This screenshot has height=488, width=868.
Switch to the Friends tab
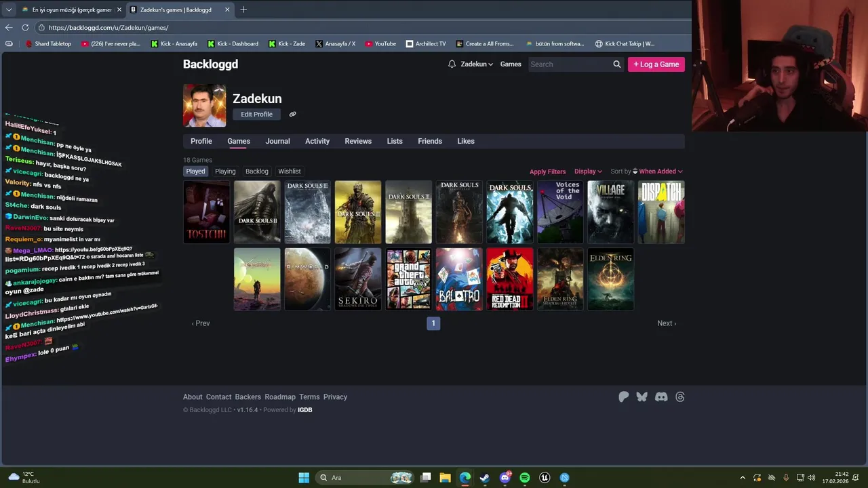430,141
